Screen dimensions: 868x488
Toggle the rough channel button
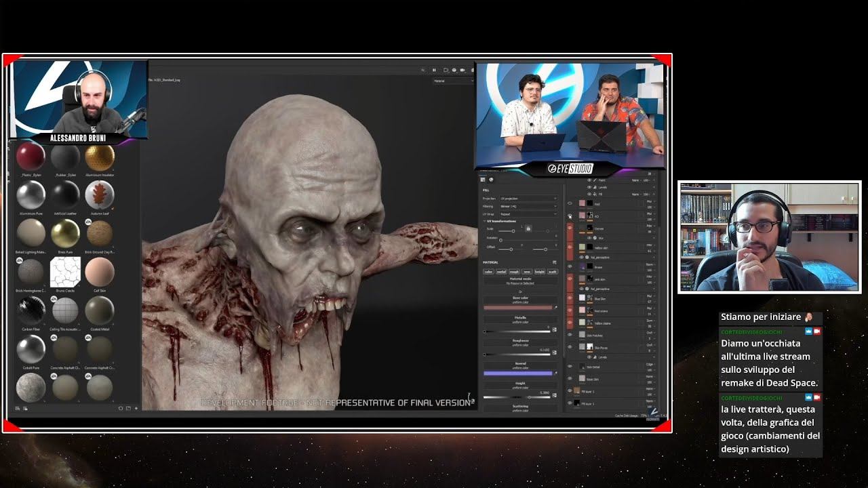[514, 272]
